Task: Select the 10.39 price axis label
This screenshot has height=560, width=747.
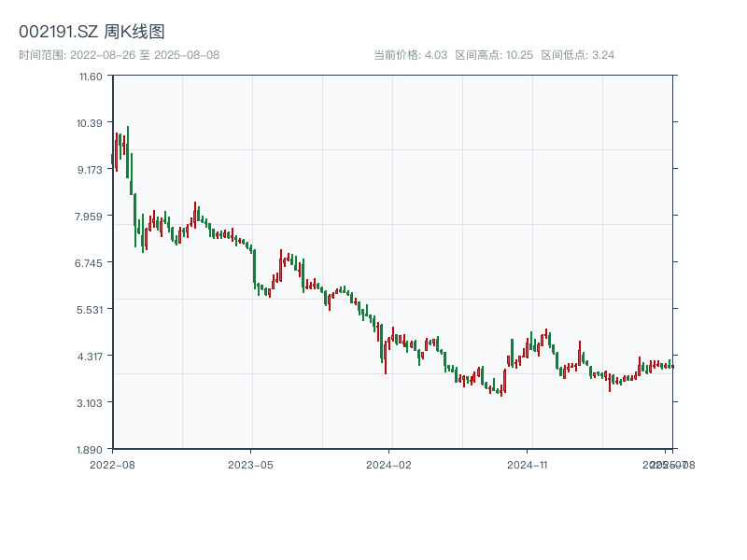Action: click(x=91, y=122)
